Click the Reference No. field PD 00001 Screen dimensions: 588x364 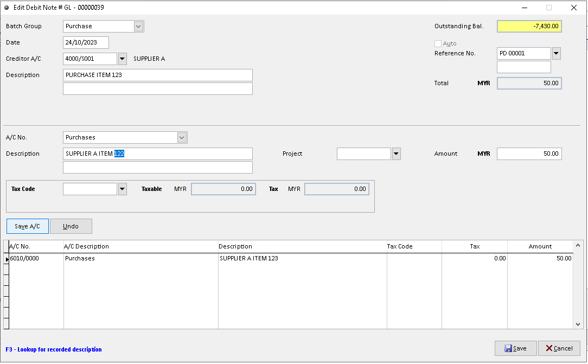pyautogui.click(x=523, y=53)
